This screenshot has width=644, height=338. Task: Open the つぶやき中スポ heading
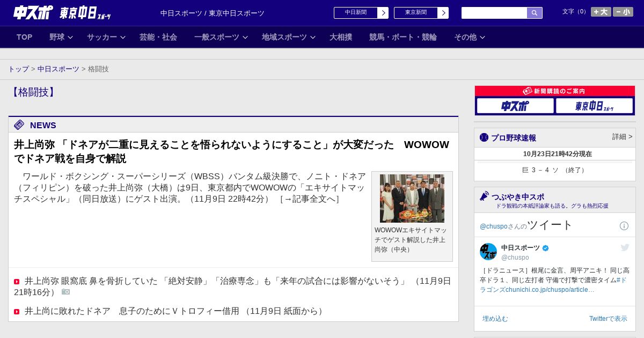pos(518,196)
